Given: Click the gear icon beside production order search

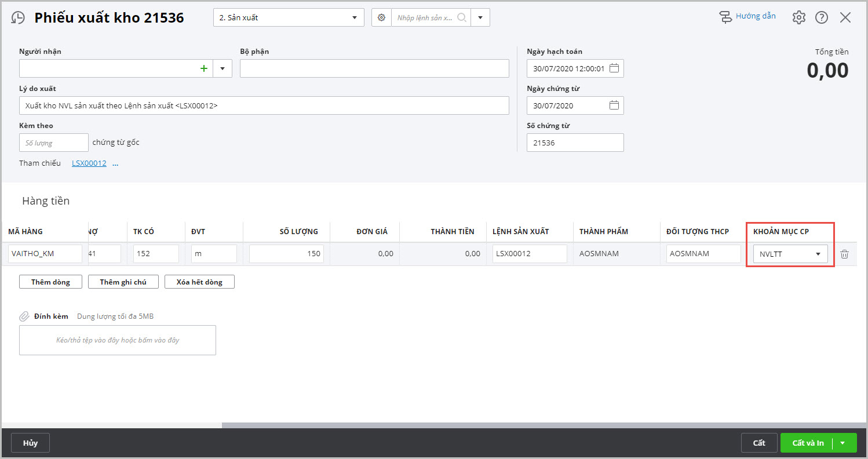Looking at the screenshot, I should [381, 17].
